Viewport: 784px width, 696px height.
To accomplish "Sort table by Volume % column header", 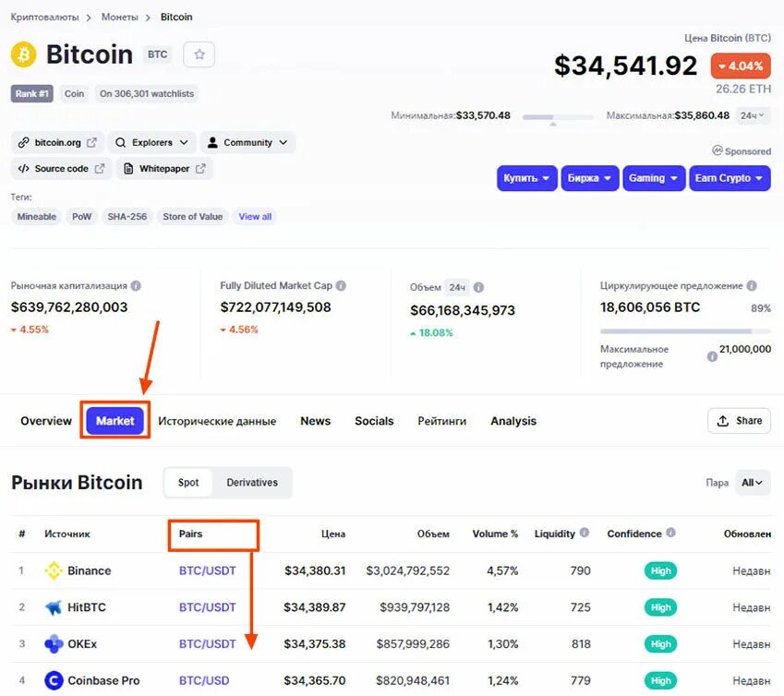I will coord(495,534).
